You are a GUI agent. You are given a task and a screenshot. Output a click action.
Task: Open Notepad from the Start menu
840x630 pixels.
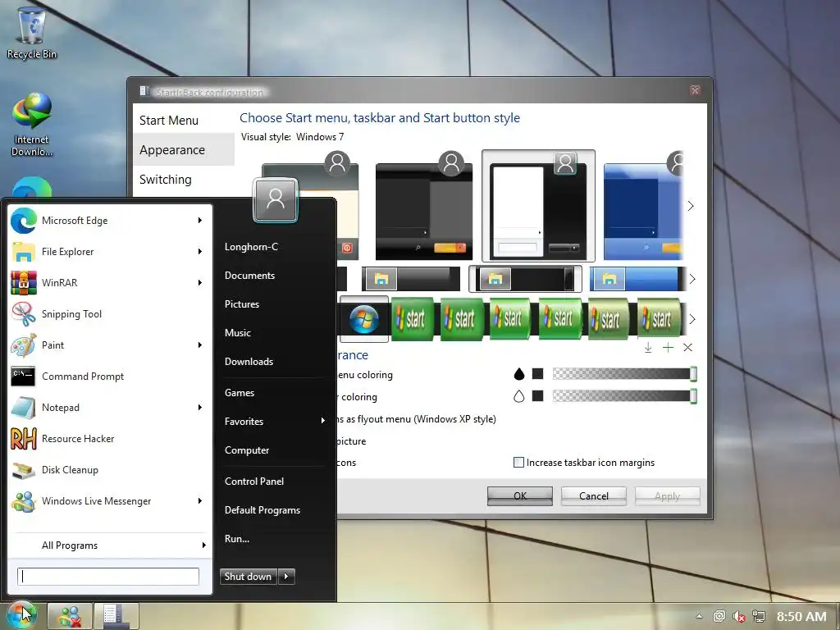coord(111,408)
